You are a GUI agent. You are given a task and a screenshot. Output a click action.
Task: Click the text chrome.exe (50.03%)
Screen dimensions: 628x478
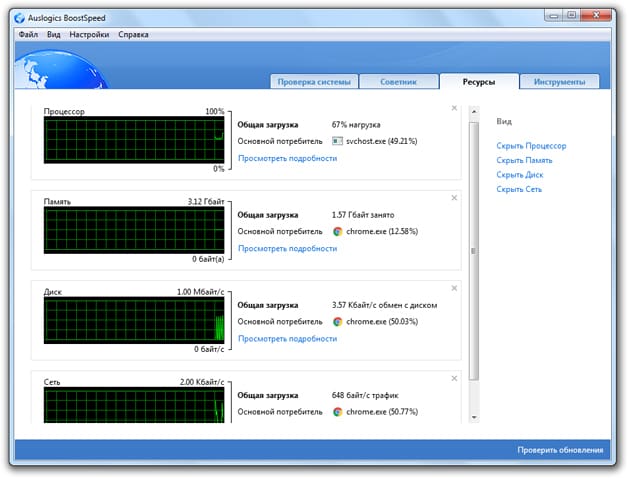[382, 321]
